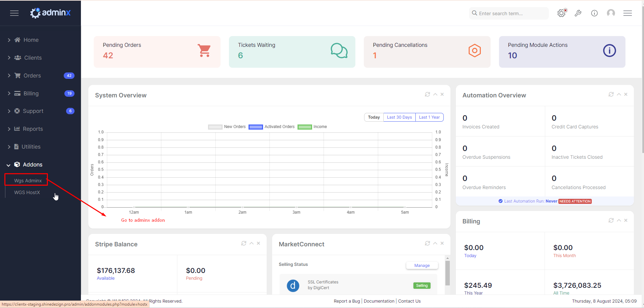Click the Manage button in MarketConnect
The height and width of the screenshot is (308, 644).
(422, 266)
